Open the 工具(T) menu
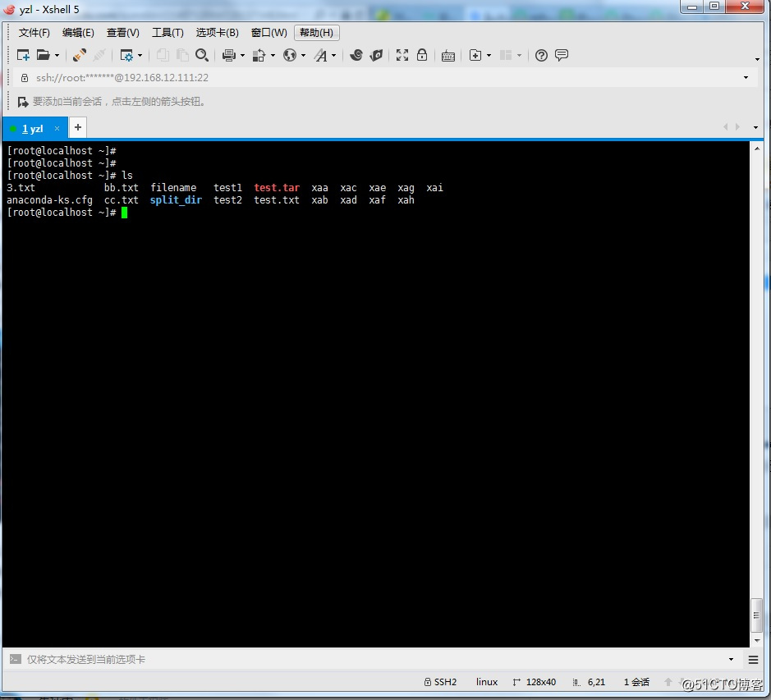Screen dimensions: 771x700 pyautogui.click(x=168, y=33)
